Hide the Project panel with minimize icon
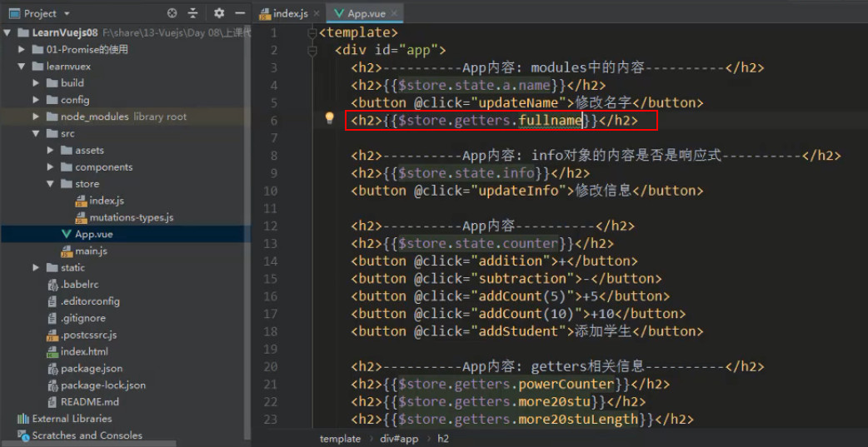This screenshot has width=868, height=447. click(x=240, y=13)
